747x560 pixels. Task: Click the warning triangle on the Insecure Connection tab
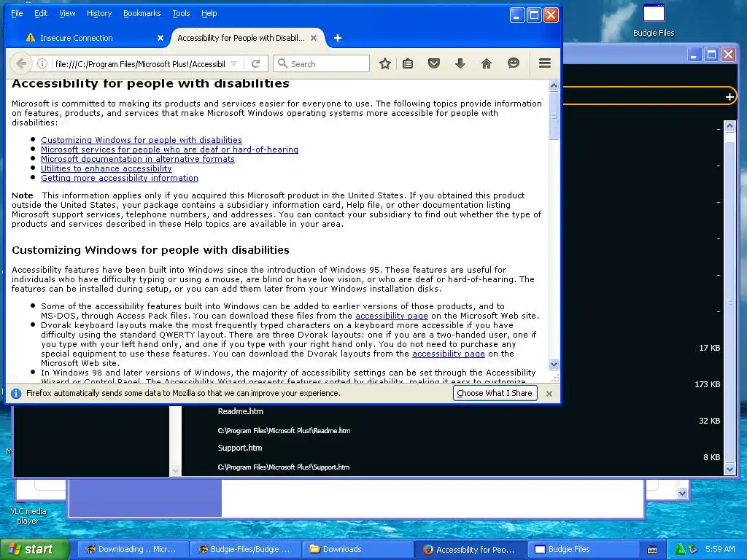(x=31, y=38)
